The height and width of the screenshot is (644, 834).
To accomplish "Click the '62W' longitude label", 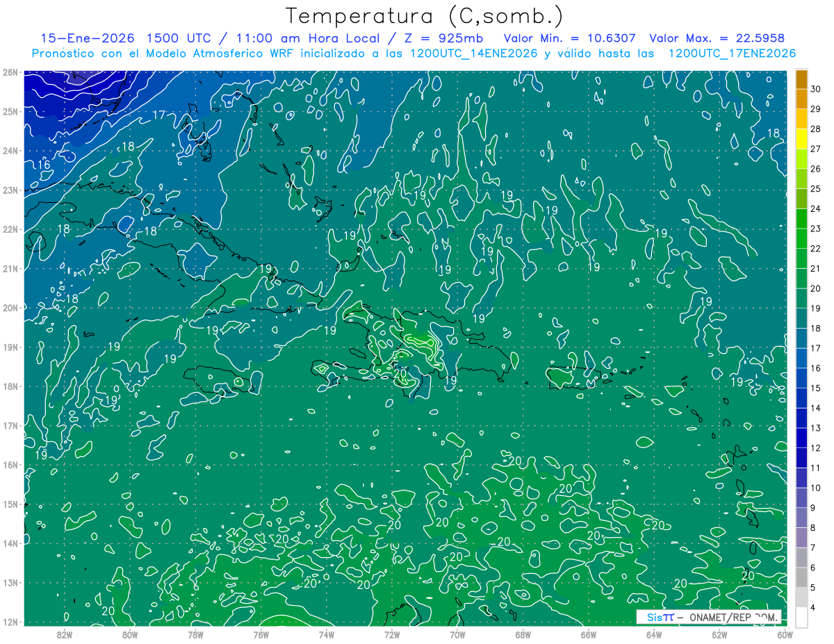I will [x=719, y=634].
